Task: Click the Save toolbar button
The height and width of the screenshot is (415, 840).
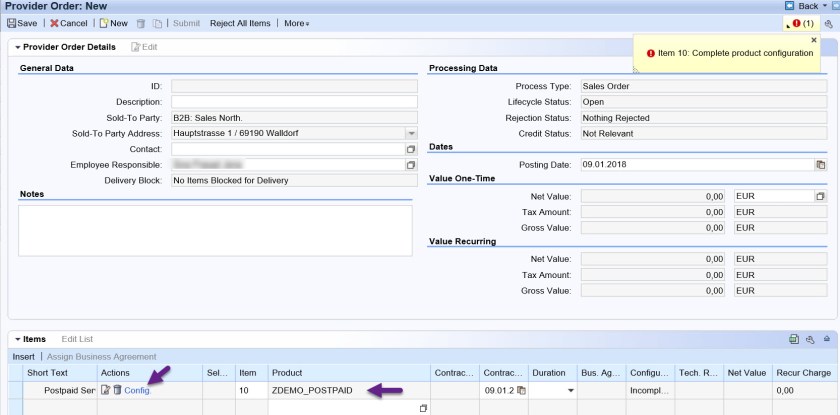Action: 22,23
